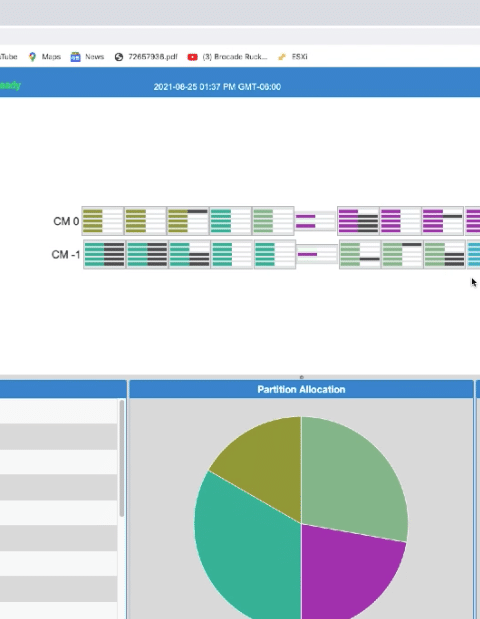Select second teal-and-dark block in CM -1
The width and height of the screenshot is (480, 619).
pos(147,254)
